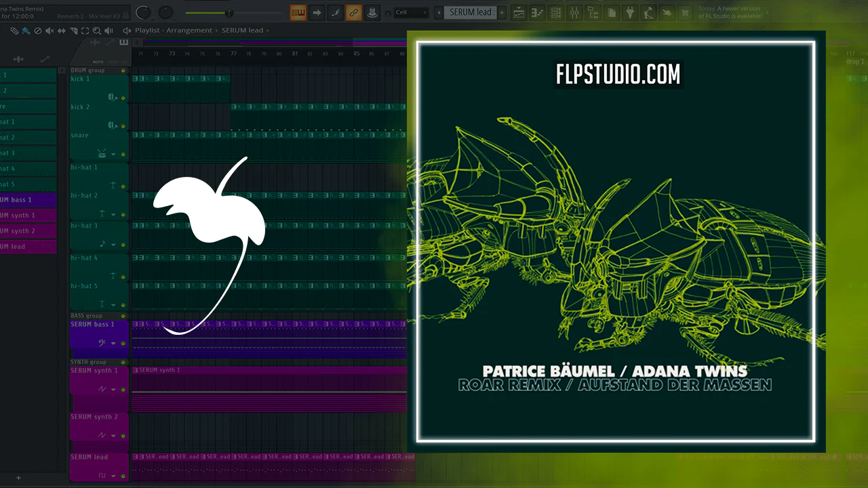The width and height of the screenshot is (868, 488).
Task: Select the Zoom magnifier tool
Action: tap(96, 30)
